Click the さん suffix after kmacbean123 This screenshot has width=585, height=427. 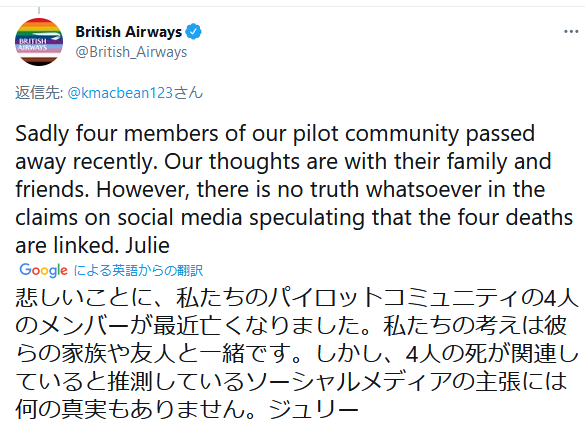[188, 92]
